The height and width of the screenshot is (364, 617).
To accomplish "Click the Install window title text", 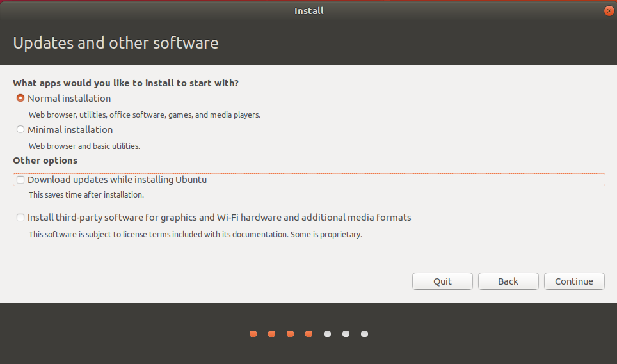I will (x=309, y=11).
